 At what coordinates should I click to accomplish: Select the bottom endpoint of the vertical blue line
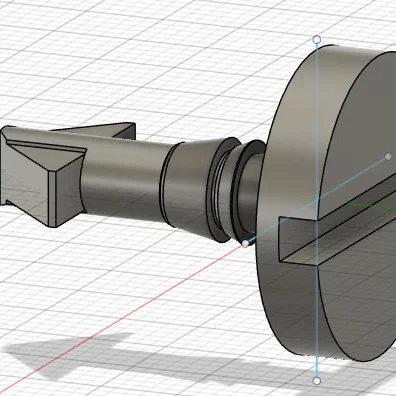pyautogui.click(x=317, y=381)
